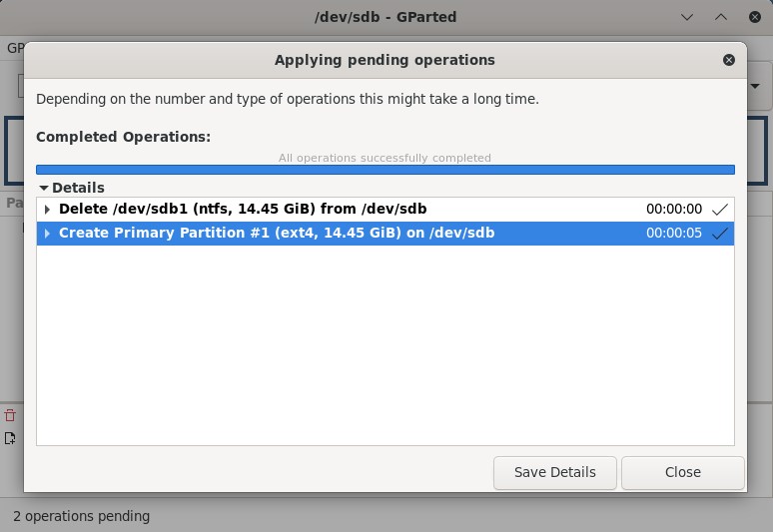The image size is (773, 532).
Task: Expand the Delete /dev/sdb1 operation details
Action: [47, 210]
